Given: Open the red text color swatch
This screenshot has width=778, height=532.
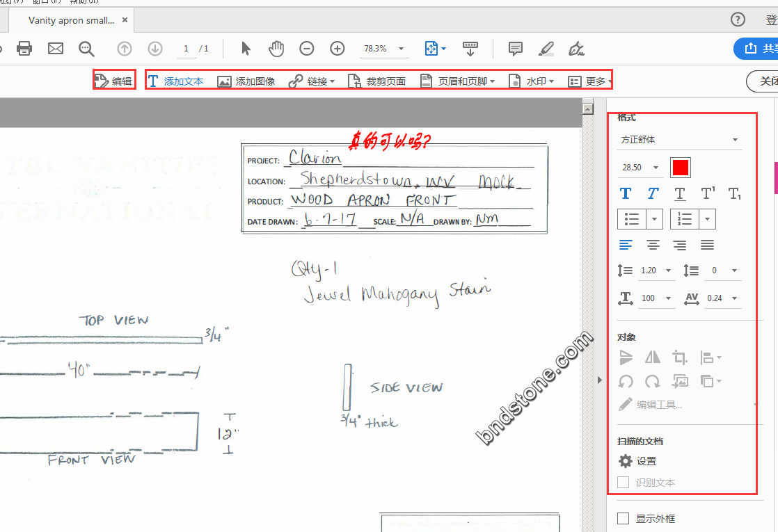Looking at the screenshot, I should [x=680, y=168].
